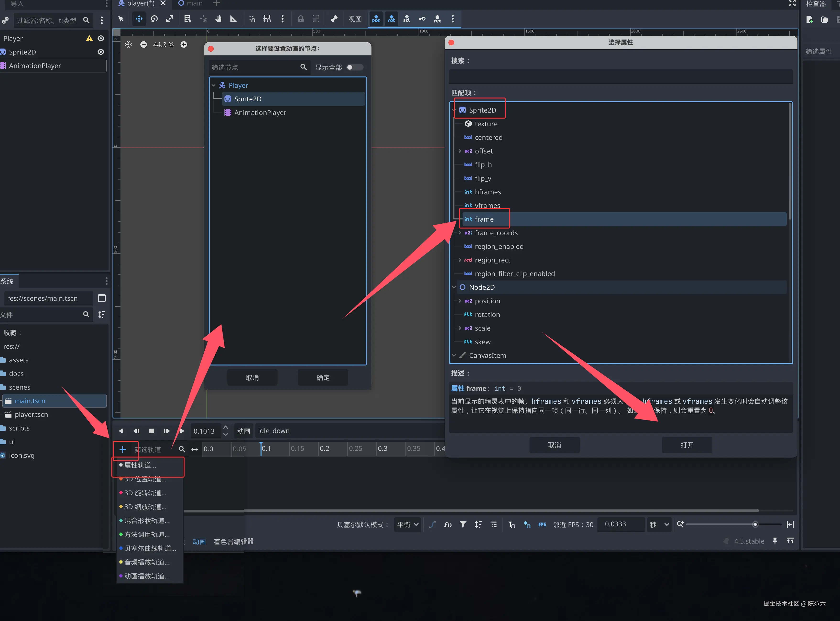Click the zoom in plus icon

coord(184,45)
